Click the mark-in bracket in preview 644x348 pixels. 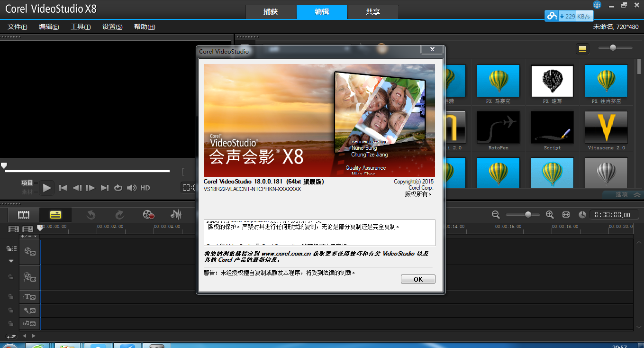click(x=183, y=172)
